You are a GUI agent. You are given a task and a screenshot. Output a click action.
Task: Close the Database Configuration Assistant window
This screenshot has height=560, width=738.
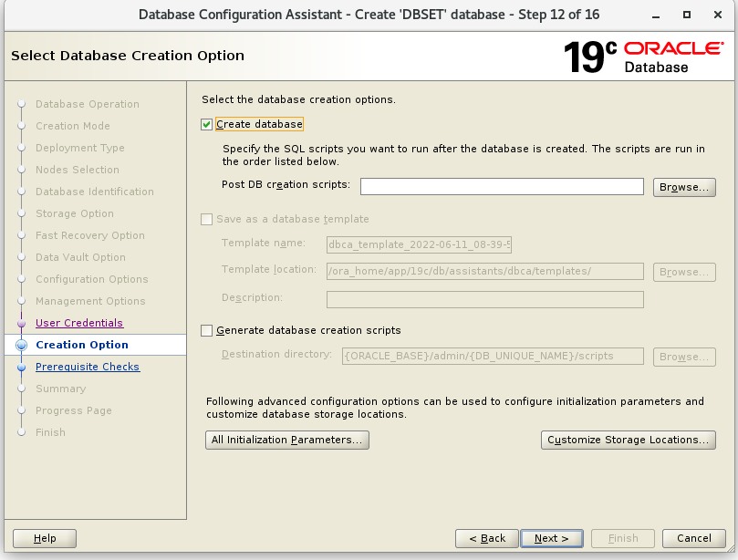[x=718, y=16]
